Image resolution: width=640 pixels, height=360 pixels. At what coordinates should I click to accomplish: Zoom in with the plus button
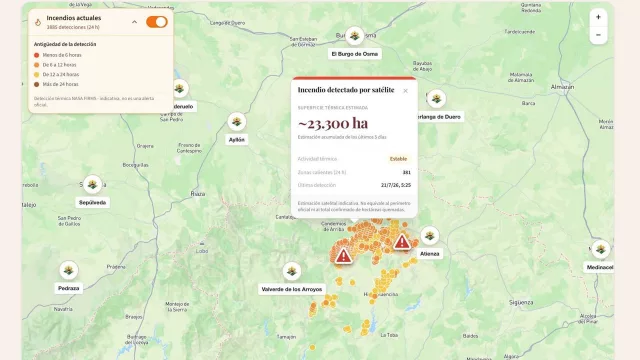[598, 17]
